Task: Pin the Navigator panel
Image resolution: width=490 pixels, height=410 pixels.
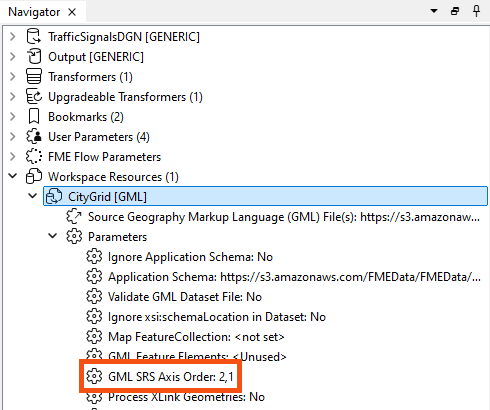Action: pos(477,11)
